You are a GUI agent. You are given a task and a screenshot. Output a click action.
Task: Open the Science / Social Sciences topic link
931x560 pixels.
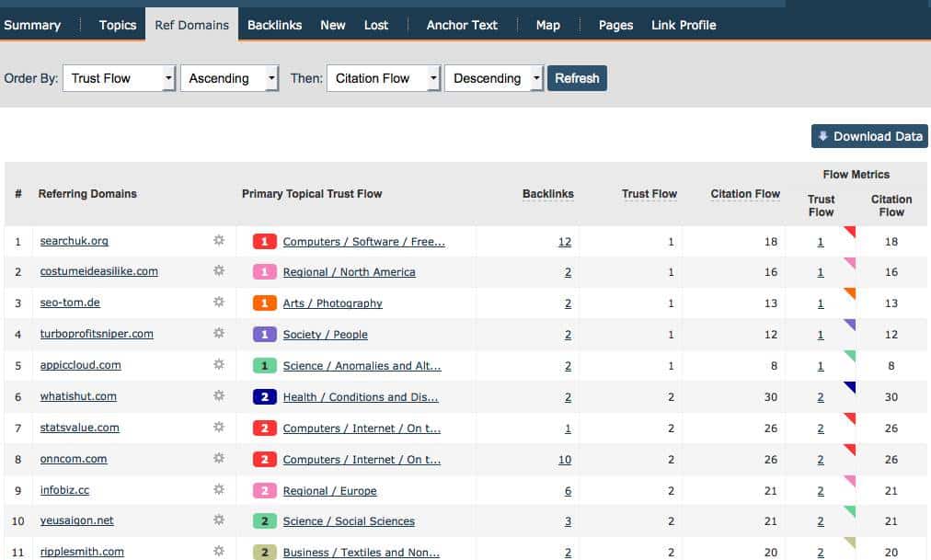coord(349,520)
